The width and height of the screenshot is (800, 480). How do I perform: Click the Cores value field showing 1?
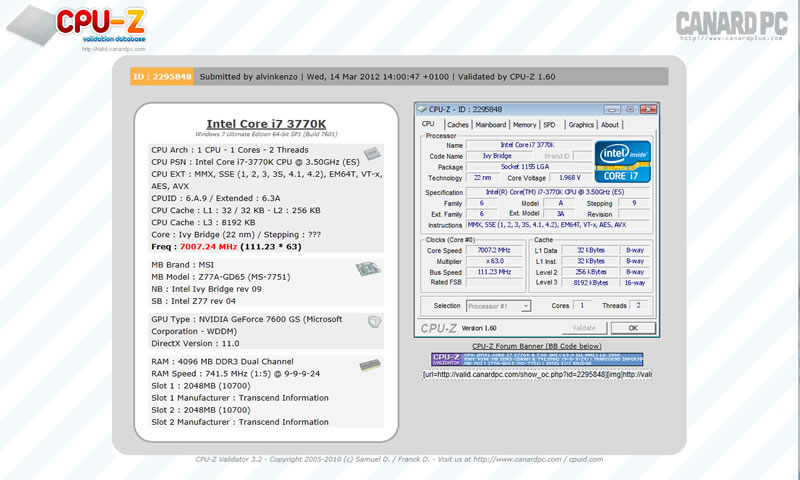[x=582, y=305]
